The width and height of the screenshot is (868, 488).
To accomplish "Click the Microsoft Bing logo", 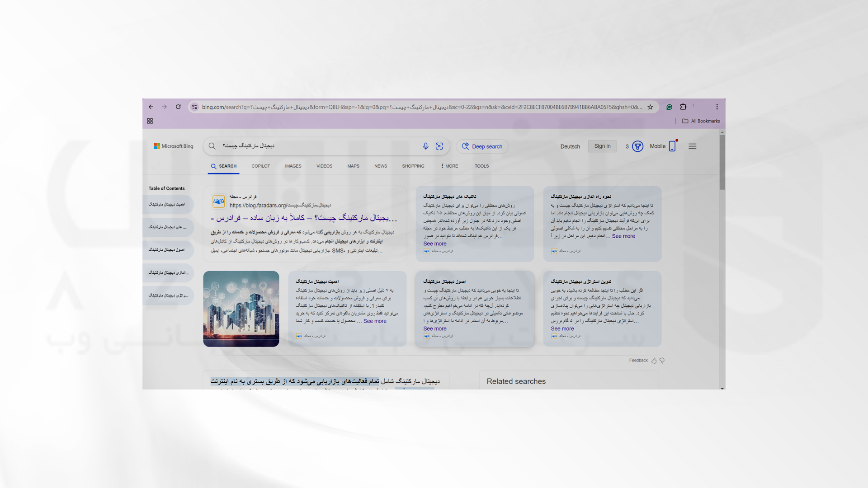I will point(174,146).
